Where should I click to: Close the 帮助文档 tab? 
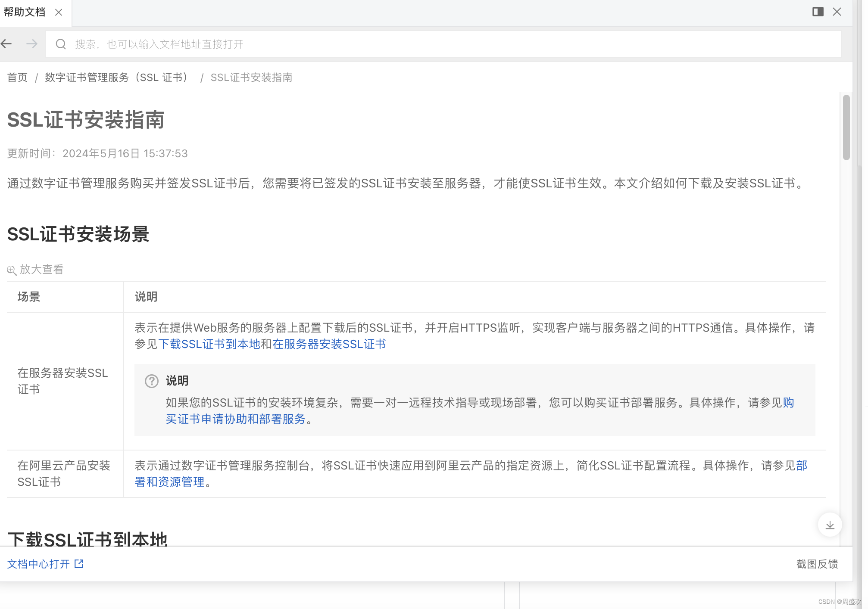pos(59,12)
